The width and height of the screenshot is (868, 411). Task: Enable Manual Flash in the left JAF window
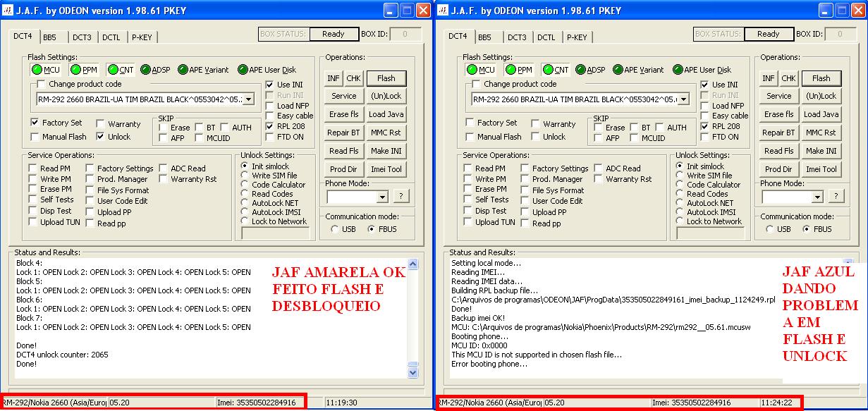click(35, 137)
